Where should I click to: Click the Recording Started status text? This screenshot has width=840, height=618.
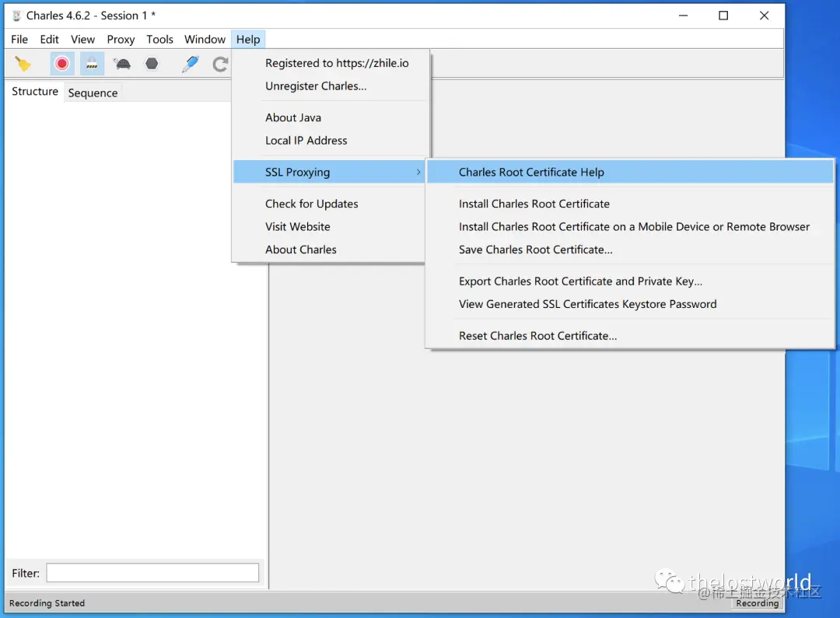coord(47,603)
